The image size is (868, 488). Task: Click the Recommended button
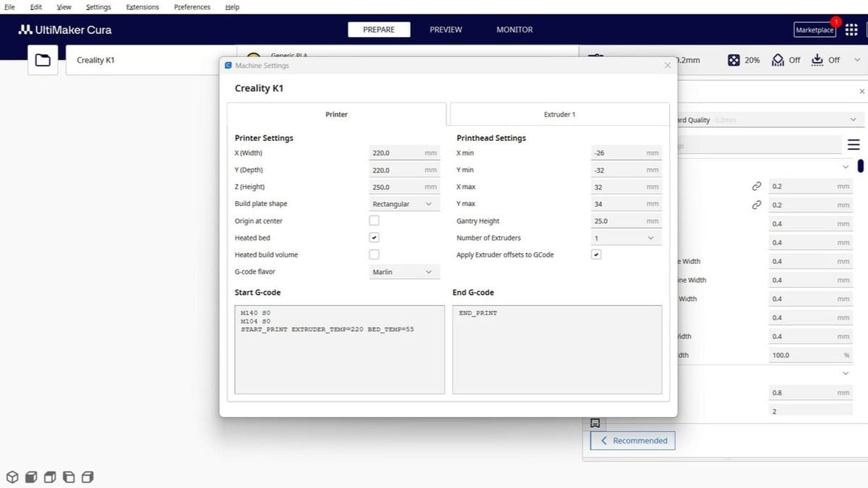point(633,440)
